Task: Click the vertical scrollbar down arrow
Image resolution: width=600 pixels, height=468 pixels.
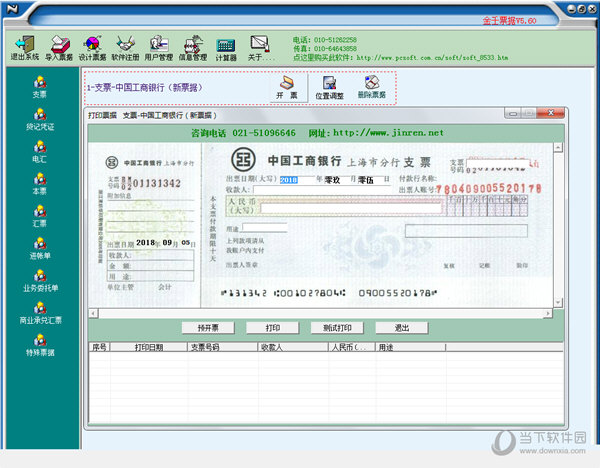Action: point(558,302)
